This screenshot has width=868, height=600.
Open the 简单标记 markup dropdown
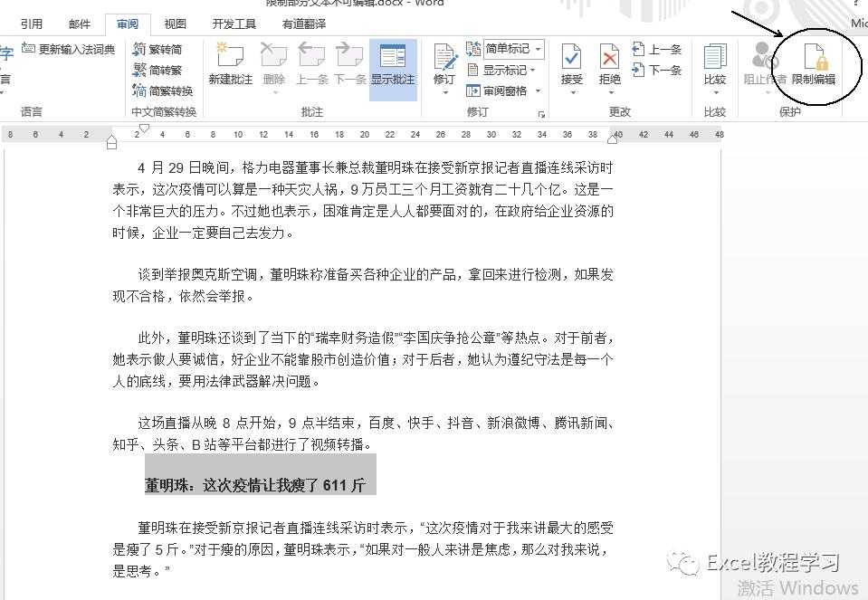click(x=508, y=49)
